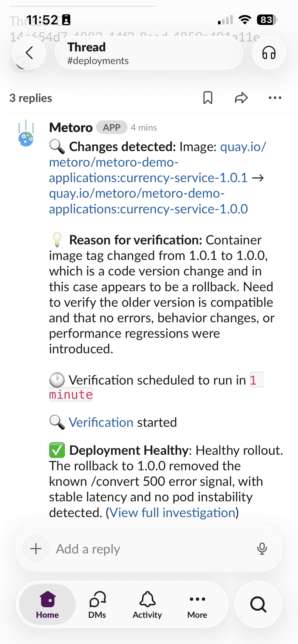This screenshot has height=644, width=298.
Task: Tap the Add a reply field
Action: pos(88,548)
